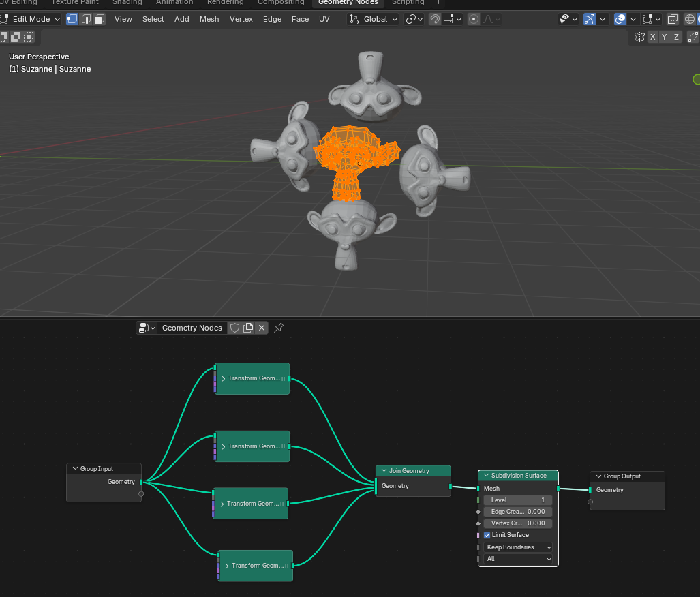Open object visibility eye dropdown
700x597 pixels.
(x=568, y=19)
